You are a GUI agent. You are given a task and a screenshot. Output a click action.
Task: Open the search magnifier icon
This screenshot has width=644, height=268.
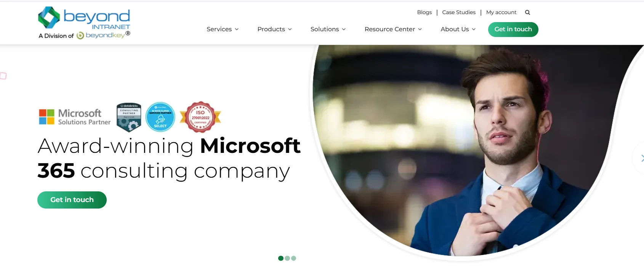point(527,13)
